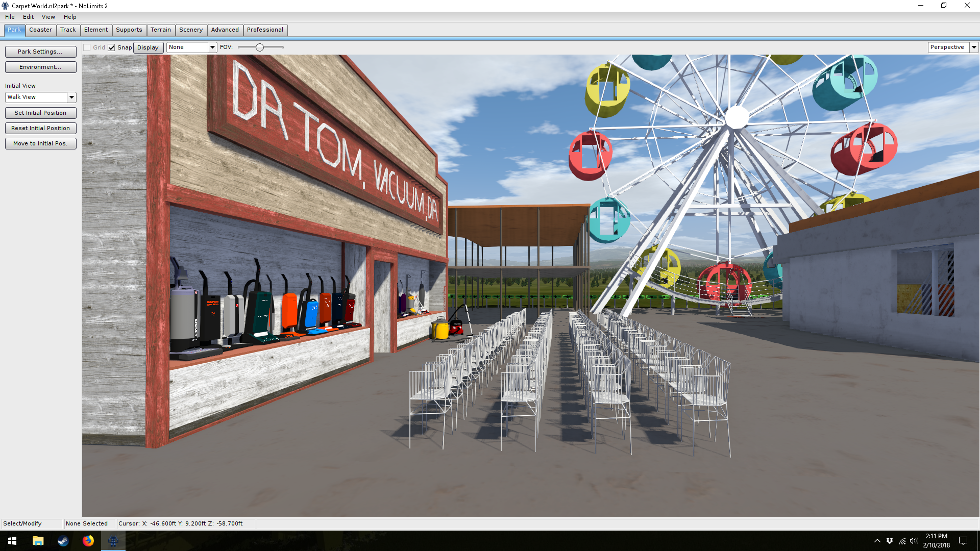Open the Scenery tab
The image size is (980, 551).
click(191, 30)
